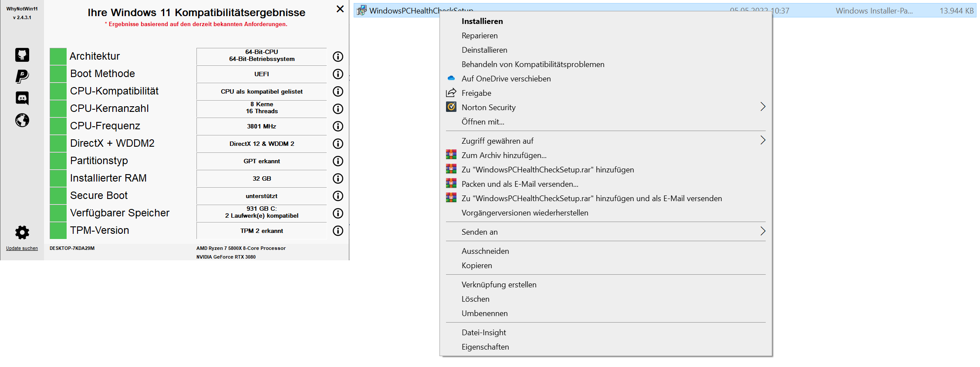
Task: Select Eigenschaften in the context menu
Action: (x=485, y=347)
